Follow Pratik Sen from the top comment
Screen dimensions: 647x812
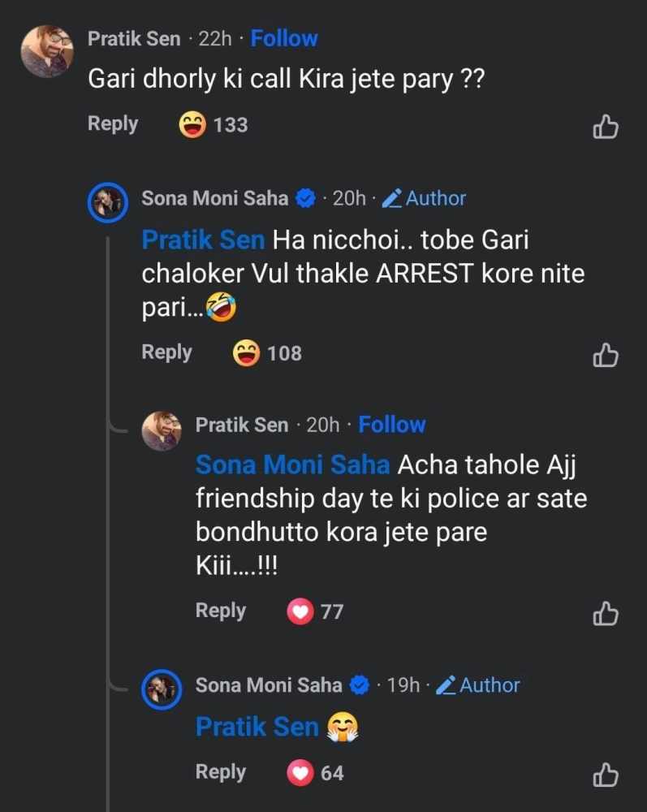[x=284, y=38]
